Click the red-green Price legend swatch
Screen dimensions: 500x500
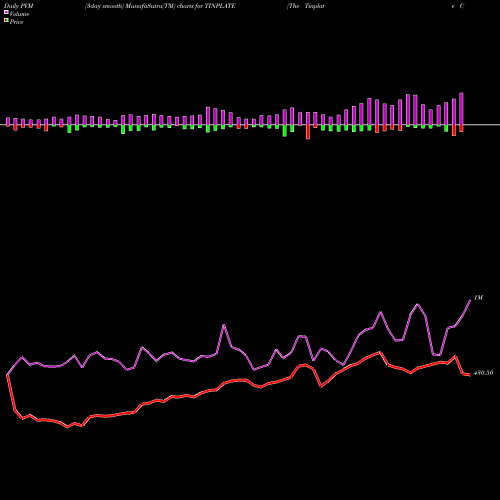point(6,21)
